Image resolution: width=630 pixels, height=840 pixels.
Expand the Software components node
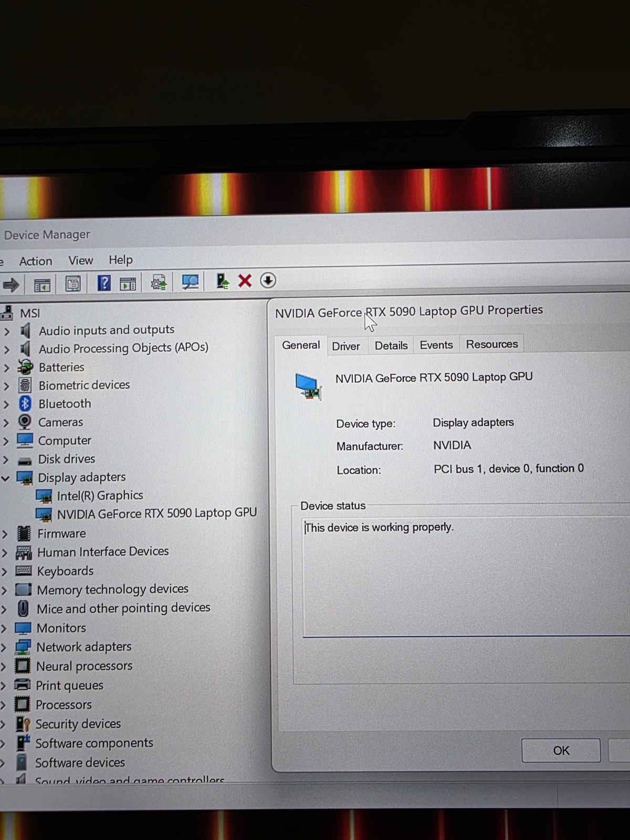pos(3,744)
